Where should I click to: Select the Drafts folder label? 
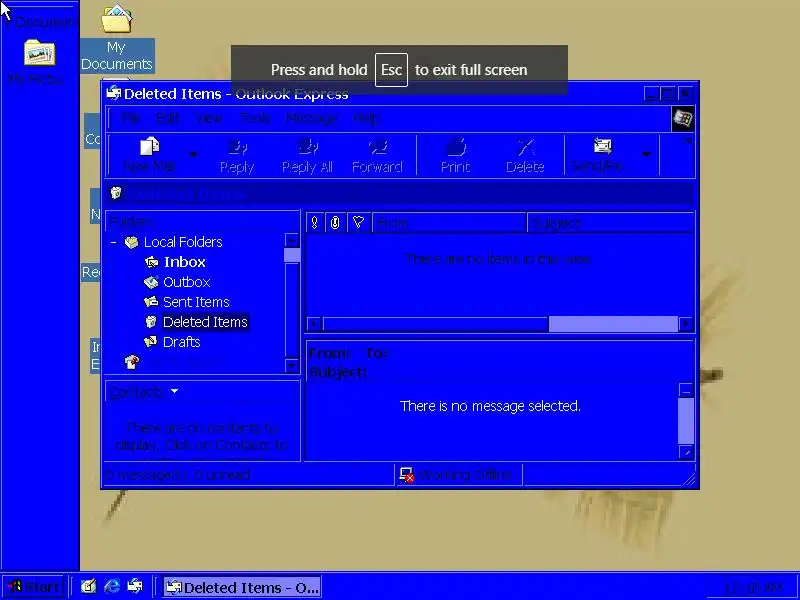182,342
